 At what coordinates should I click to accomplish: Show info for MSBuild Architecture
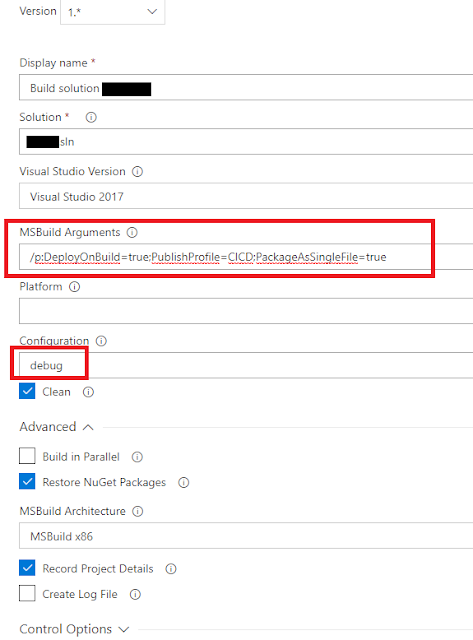coord(138,511)
